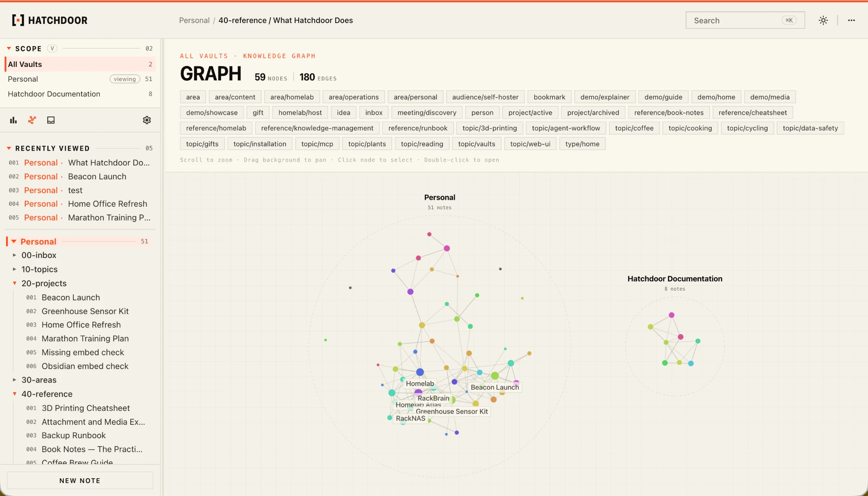This screenshot has width=868, height=496.
Task: Collapse the 20-projects folder
Action: pos(14,283)
